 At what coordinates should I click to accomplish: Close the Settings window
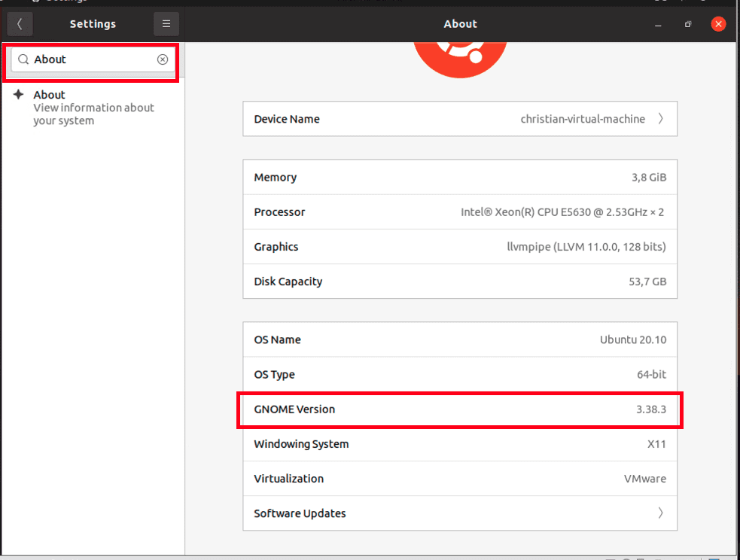tap(718, 24)
